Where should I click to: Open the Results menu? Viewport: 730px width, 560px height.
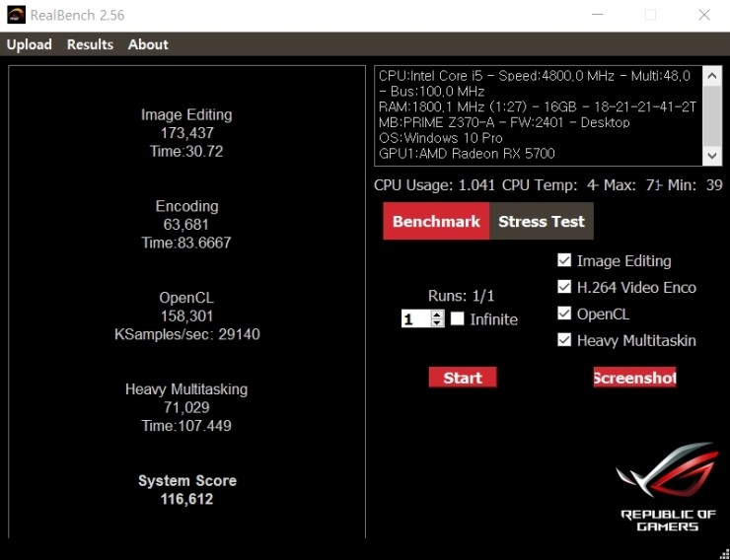click(x=90, y=44)
